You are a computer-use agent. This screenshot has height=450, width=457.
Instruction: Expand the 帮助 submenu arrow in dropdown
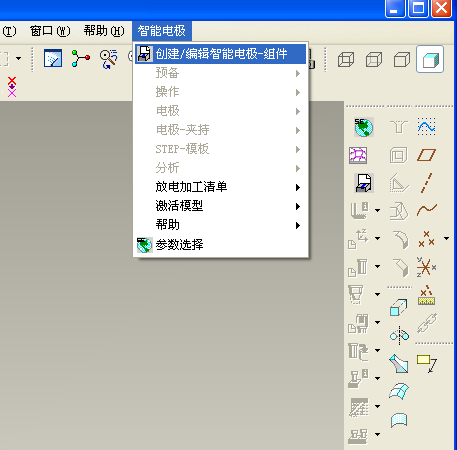click(x=298, y=225)
